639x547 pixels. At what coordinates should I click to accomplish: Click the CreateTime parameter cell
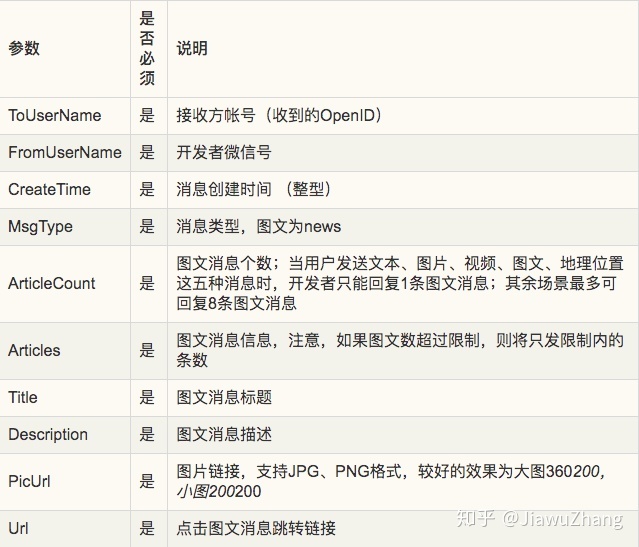point(49,190)
